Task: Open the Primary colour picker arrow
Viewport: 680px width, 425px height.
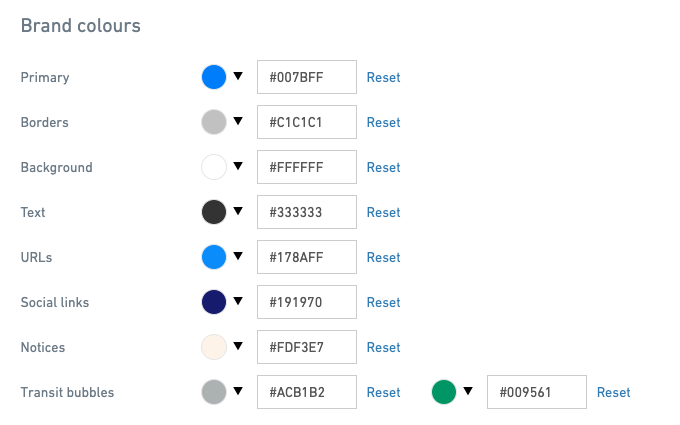Action: coord(238,76)
